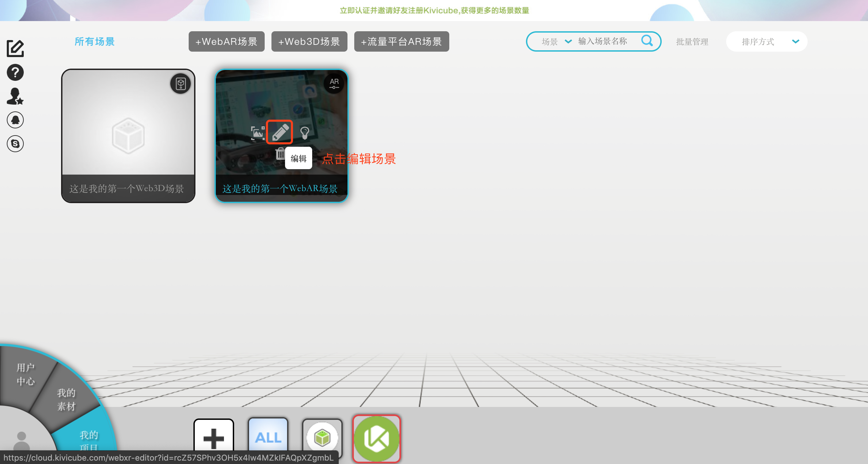This screenshot has width=868, height=464.
Task: Click the Skype contact icon in sidebar
Action: coord(15,144)
